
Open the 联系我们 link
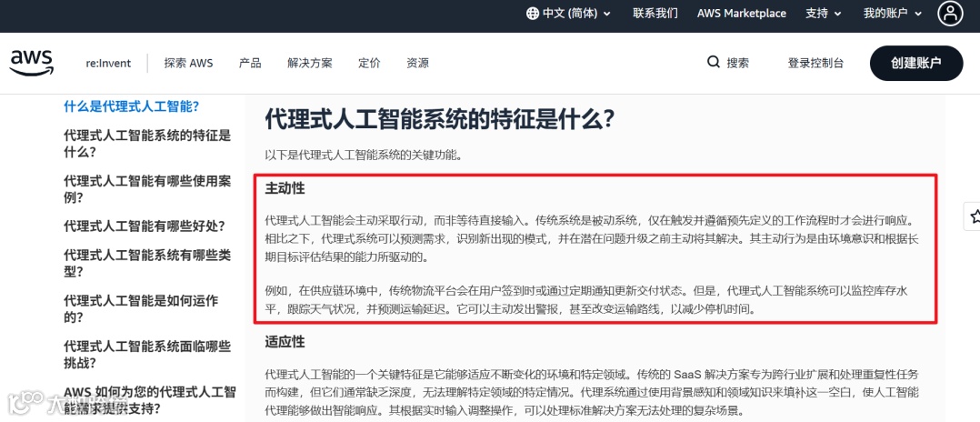point(655,13)
